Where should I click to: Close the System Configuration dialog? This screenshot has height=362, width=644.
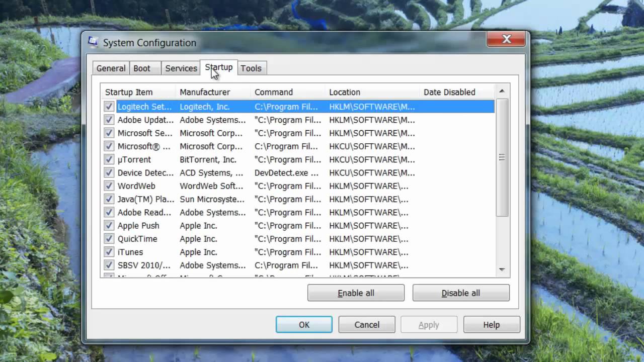tap(506, 39)
